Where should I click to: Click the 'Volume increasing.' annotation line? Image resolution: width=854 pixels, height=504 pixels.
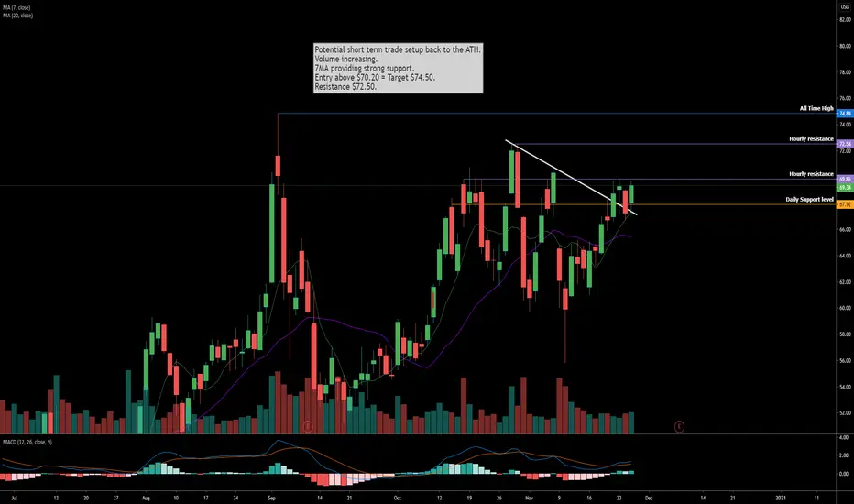(x=345, y=59)
